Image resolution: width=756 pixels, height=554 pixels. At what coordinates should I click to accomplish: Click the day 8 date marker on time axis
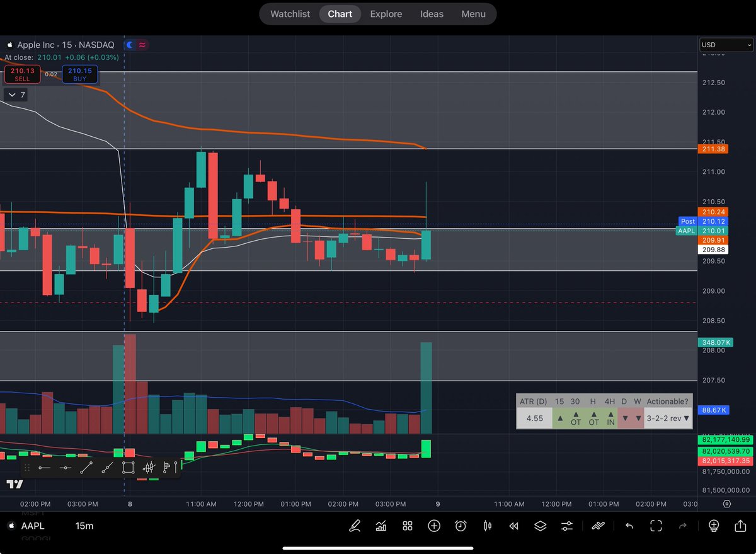pyautogui.click(x=130, y=504)
